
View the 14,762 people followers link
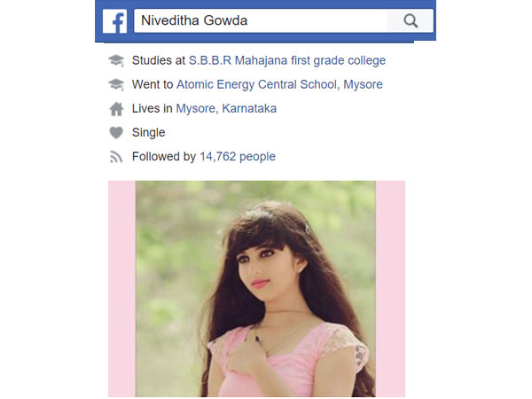238,156
